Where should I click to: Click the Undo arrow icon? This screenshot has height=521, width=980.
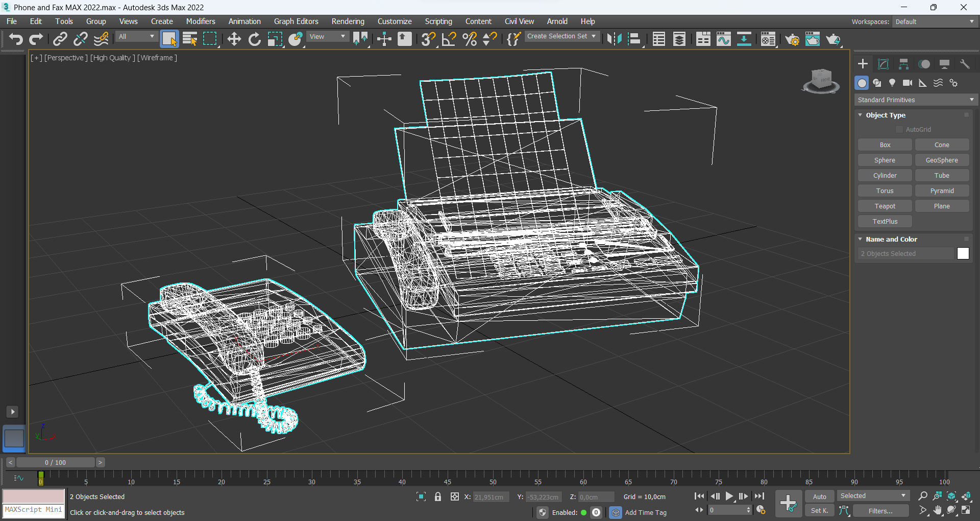click(16, 39)
